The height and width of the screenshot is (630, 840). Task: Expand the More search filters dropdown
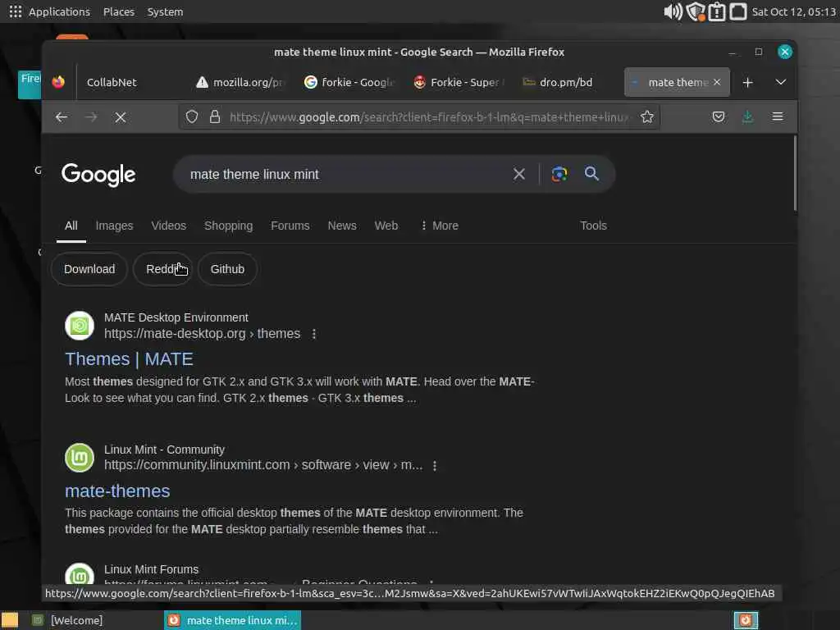[x=440, y=226]
